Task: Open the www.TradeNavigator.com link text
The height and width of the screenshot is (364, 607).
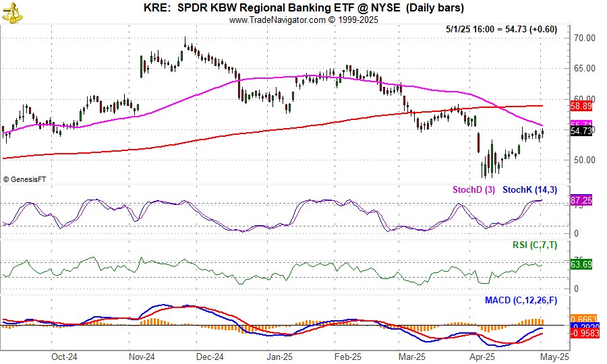Action: tap(277, 20)
